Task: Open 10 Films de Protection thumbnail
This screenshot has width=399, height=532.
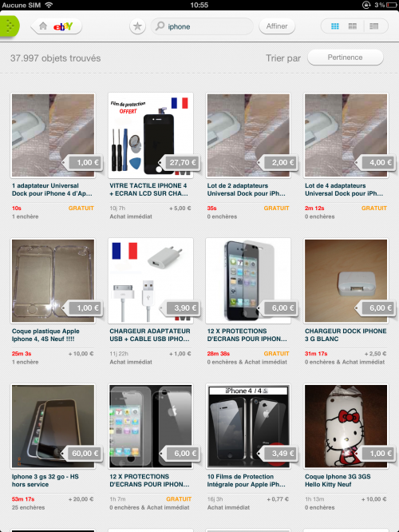Action: 248,426
